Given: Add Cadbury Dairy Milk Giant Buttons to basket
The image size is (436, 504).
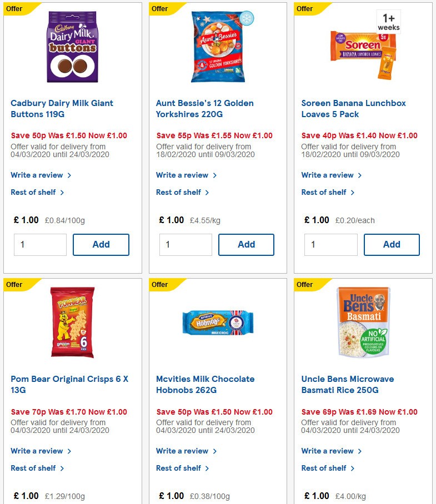Looking at the screenshot, I should (x=101, y=244).
